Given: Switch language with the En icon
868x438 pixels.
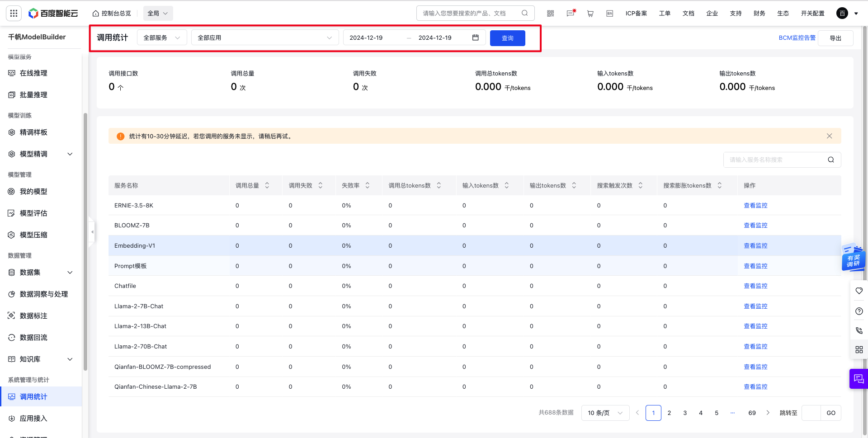Looking at the screenshot, I should (609, 13).
